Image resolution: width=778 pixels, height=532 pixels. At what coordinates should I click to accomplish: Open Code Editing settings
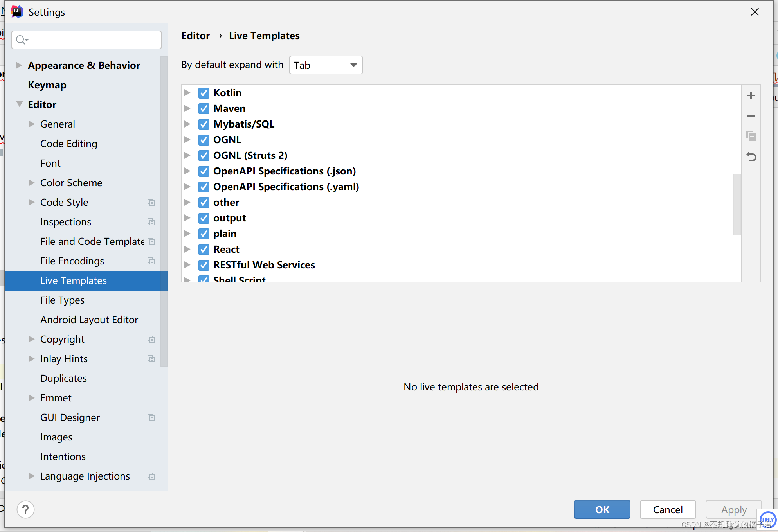pyautogui.click(x=68, y=144)
